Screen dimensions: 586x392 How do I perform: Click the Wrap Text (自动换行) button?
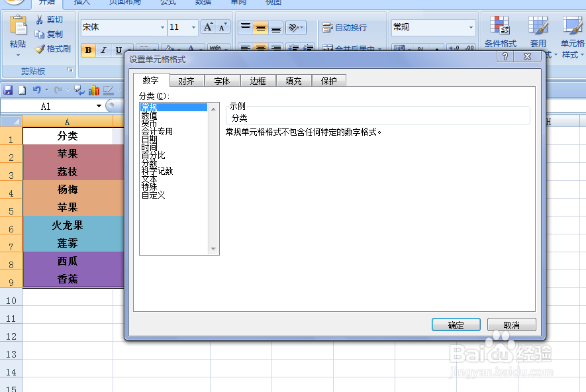[344, 27]
